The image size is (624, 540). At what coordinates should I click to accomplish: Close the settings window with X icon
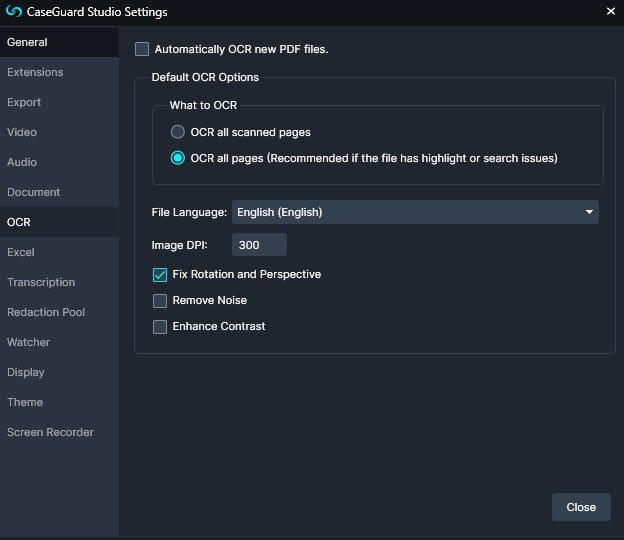tap(610, 11)
